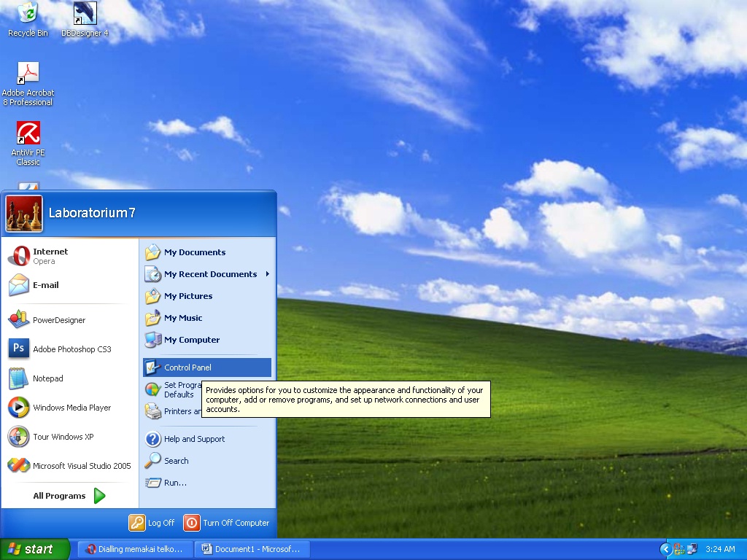The height and width of the screenshot is (560, 747).
Task: Click the 3:24 AM system clock
Action: (x=720, y=549)
